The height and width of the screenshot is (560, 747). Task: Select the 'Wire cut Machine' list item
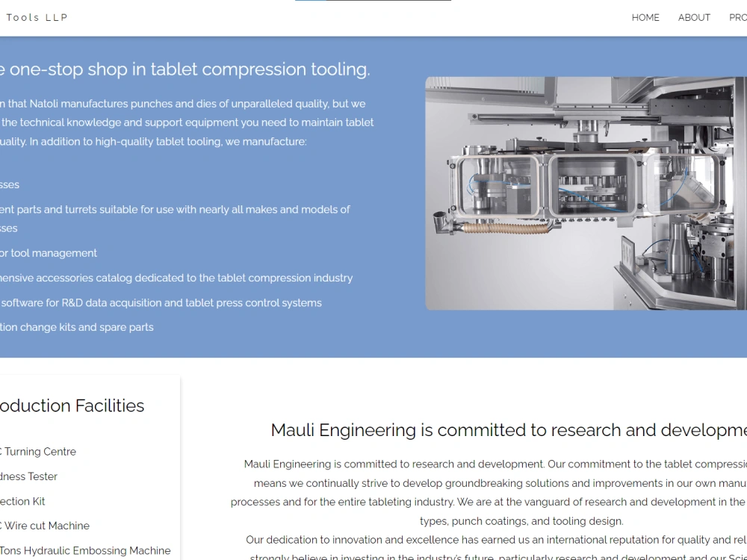[x=45, y=526]
